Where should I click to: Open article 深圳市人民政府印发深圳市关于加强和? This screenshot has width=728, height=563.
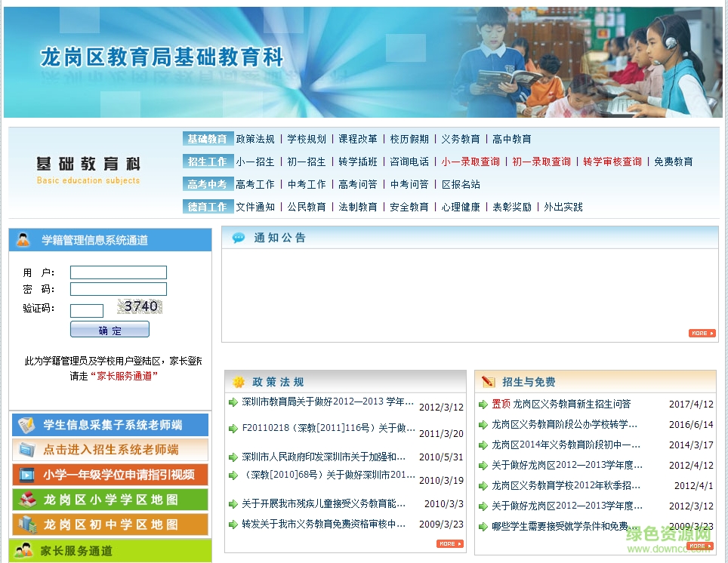324,457
